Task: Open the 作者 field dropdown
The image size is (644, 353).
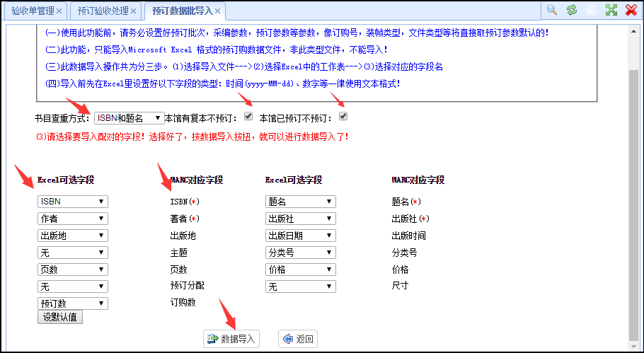Action: (73, 219)
